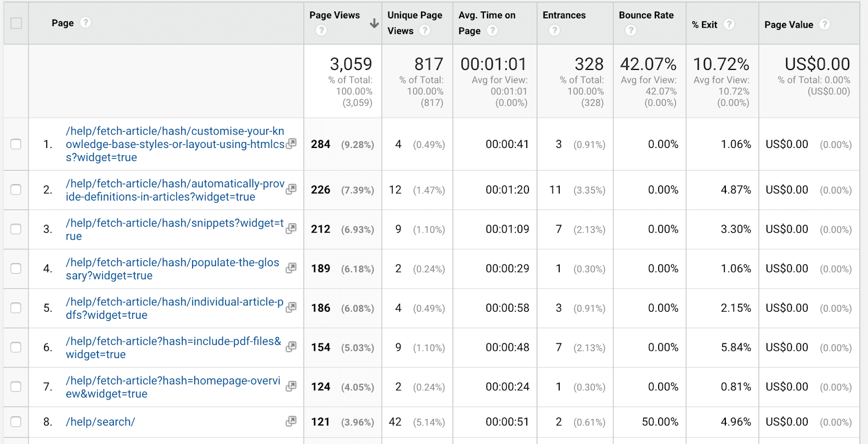Select checkbox for /help/search/ row
The height and width of the screenshot is (444, 868).
(16, 422)
